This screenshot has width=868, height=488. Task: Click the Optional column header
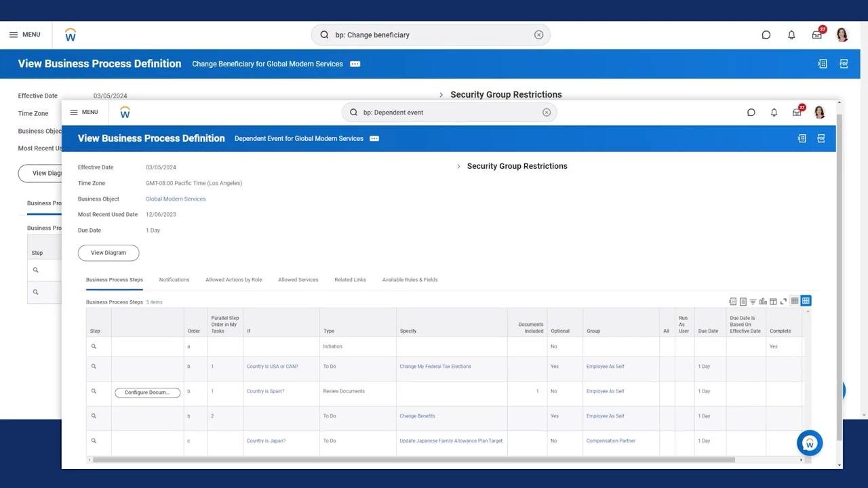[565, 323]
